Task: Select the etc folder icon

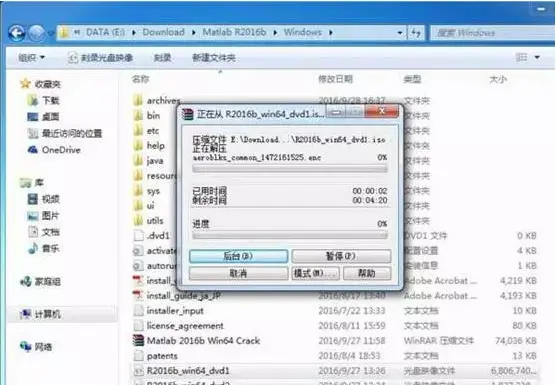Action: point(138,131)
